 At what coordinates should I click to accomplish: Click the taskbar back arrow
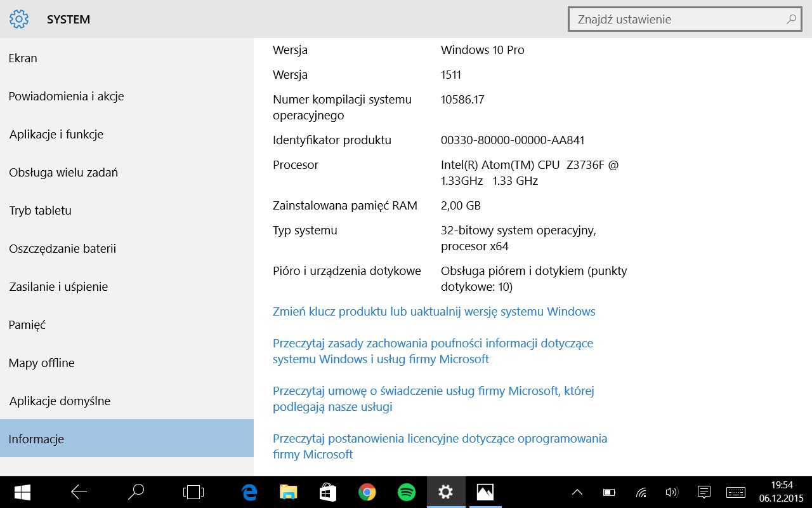coord(79,492)
